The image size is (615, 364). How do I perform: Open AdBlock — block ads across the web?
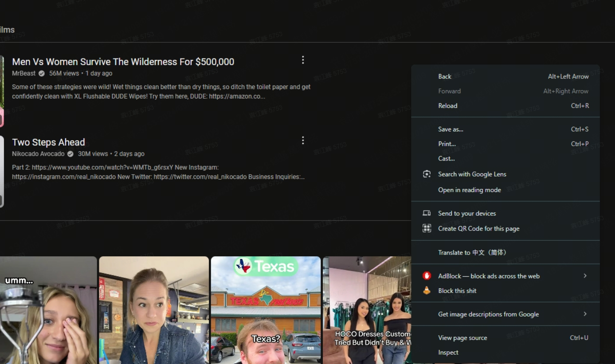505,276
